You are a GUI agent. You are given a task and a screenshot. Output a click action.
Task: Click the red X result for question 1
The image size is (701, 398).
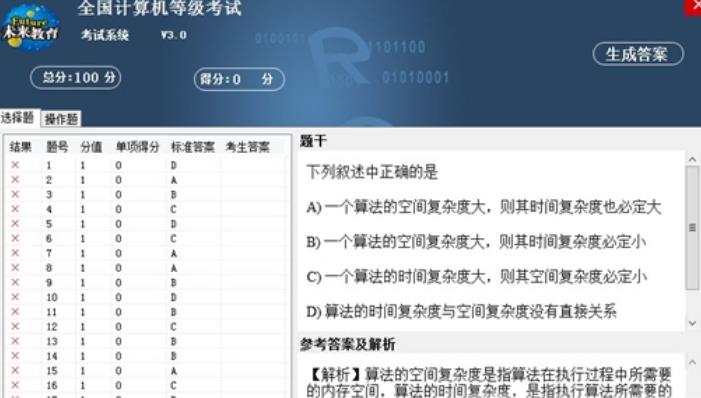tap(15, 165)
